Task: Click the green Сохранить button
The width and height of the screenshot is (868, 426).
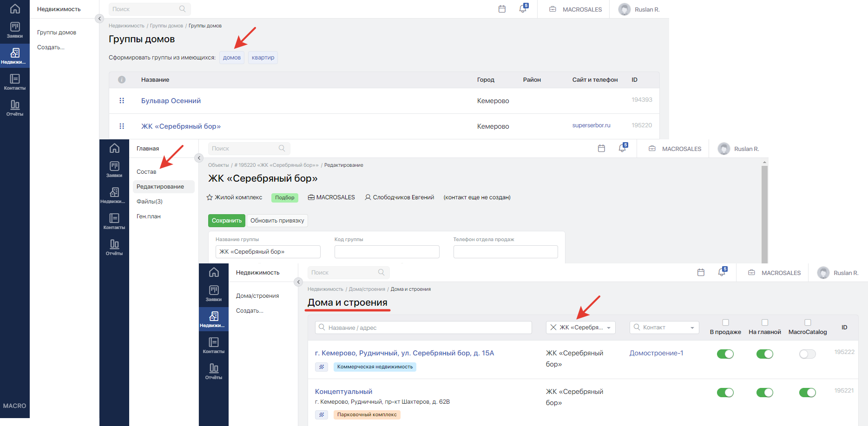Action: [x=227, y=221]
